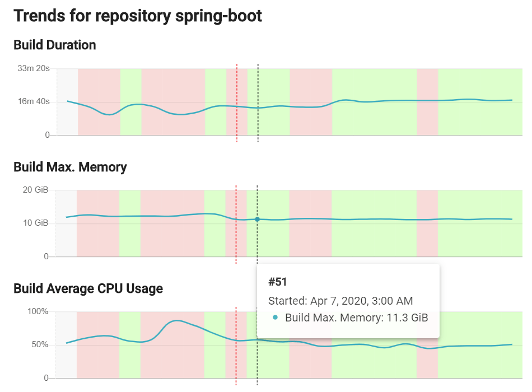Click the highlighted data point on Build Max. Memory line
The width and height of the screenshot is (532, 392).
click(x=257, y=220)
